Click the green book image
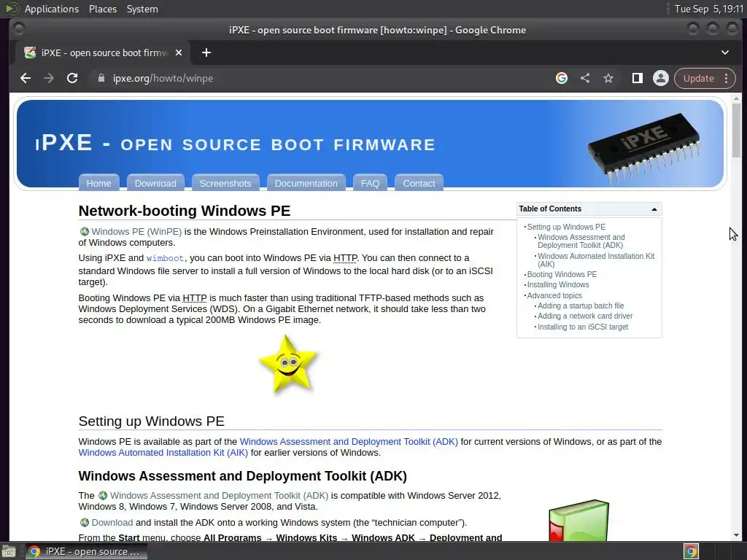Screen dimensions: 747x560 (578, 520)
